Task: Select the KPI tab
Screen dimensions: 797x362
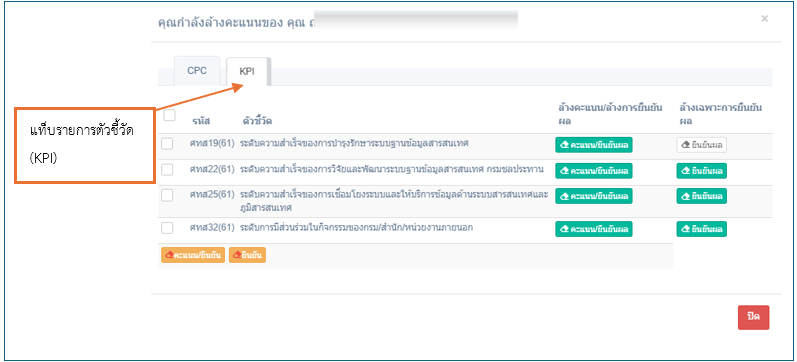Action: coord(247,72)
